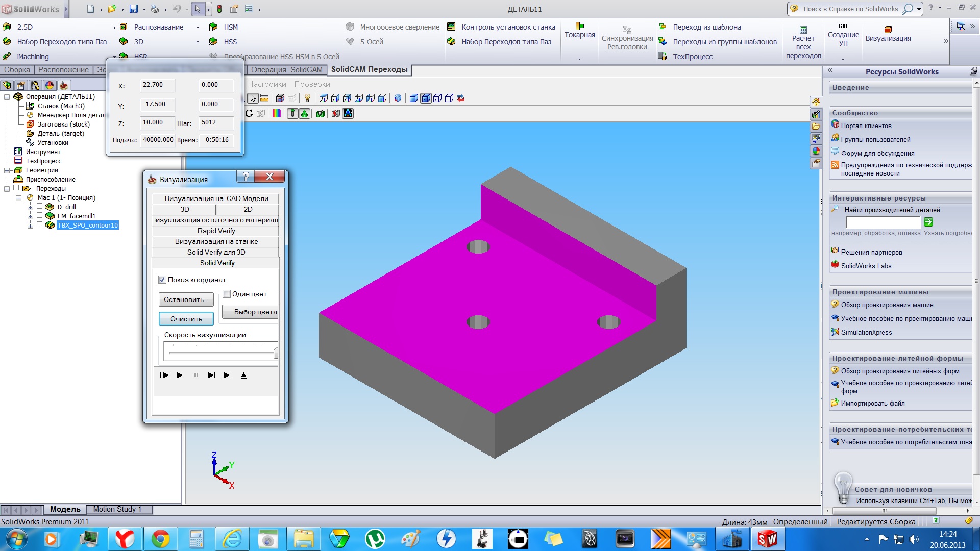Open the Создание УП G01 icon
980x551 pixels.
[843, 27]
